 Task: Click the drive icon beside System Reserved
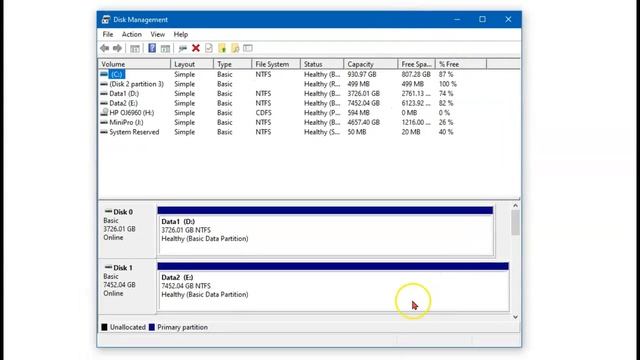pyautogui.click(x=104, y=132)
